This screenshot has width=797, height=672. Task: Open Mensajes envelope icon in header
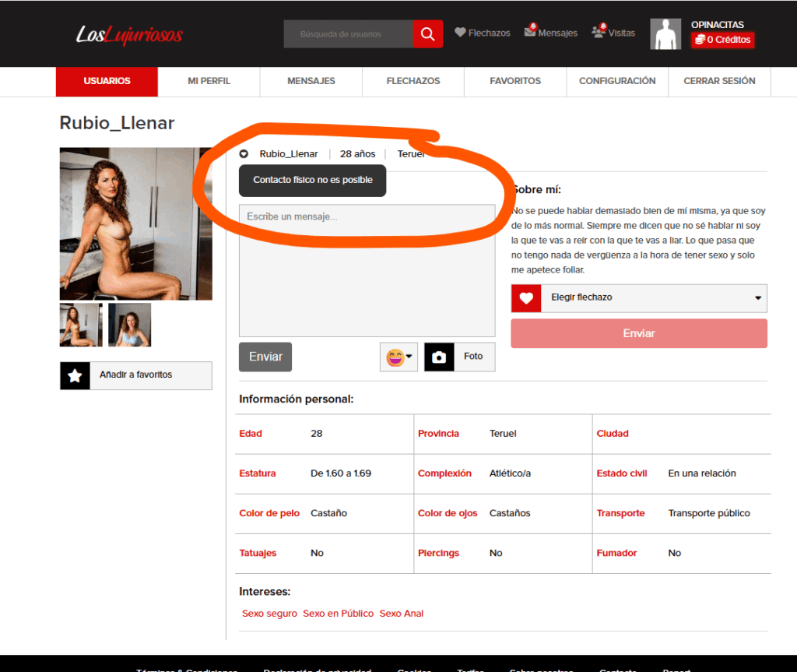pos(530,32)
